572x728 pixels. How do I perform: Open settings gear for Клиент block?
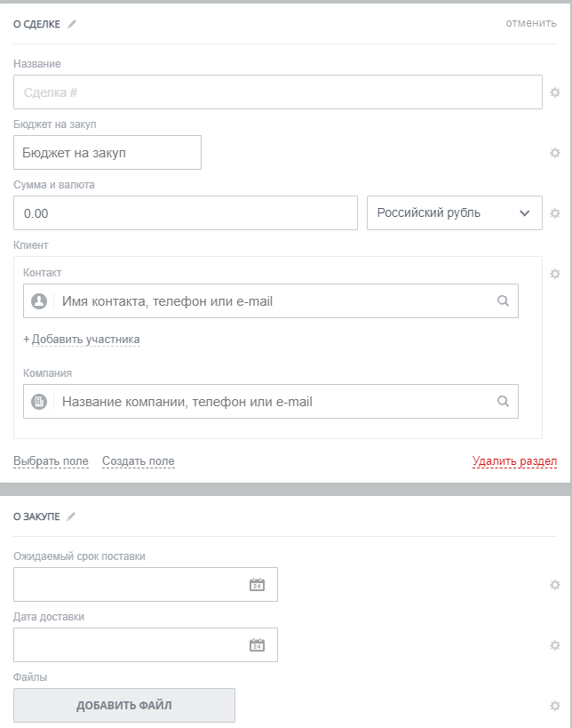pyautogui.click(x=555, y=274)
